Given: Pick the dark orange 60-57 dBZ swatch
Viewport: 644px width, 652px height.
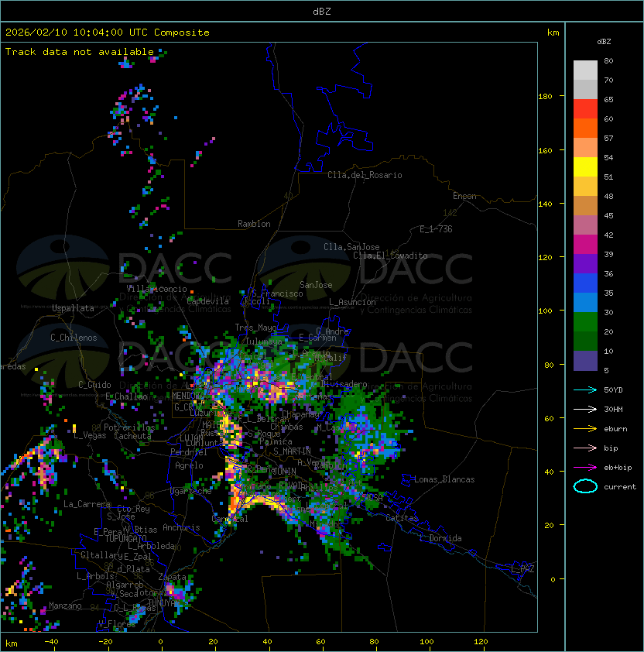Looking at the screenshot, I should [x=585, y=129].
